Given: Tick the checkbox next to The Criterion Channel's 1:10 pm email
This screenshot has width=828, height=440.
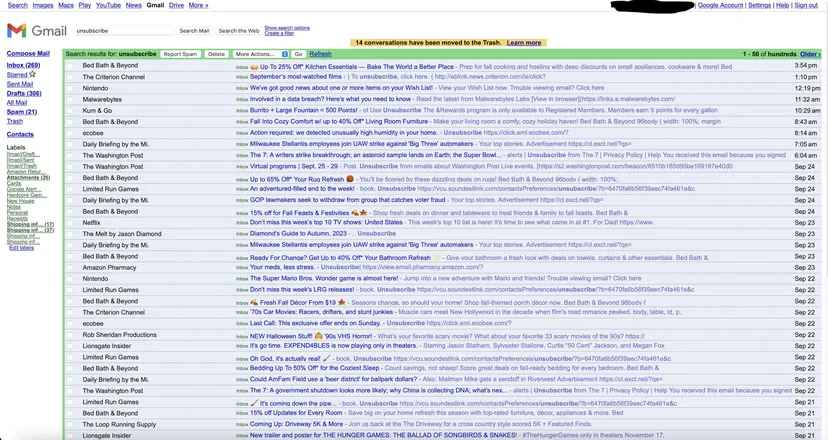Looking at the screenshot, I should point(70,77).
